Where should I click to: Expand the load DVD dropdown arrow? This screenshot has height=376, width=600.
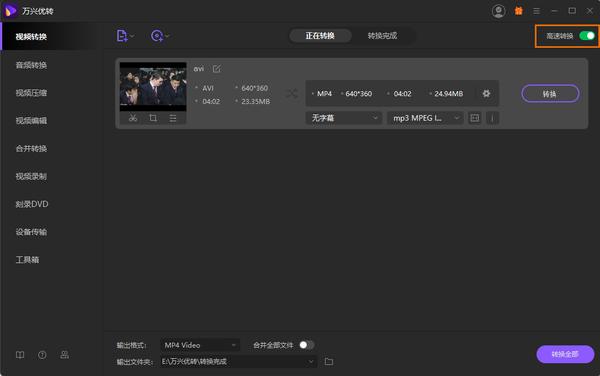(168, 36)
